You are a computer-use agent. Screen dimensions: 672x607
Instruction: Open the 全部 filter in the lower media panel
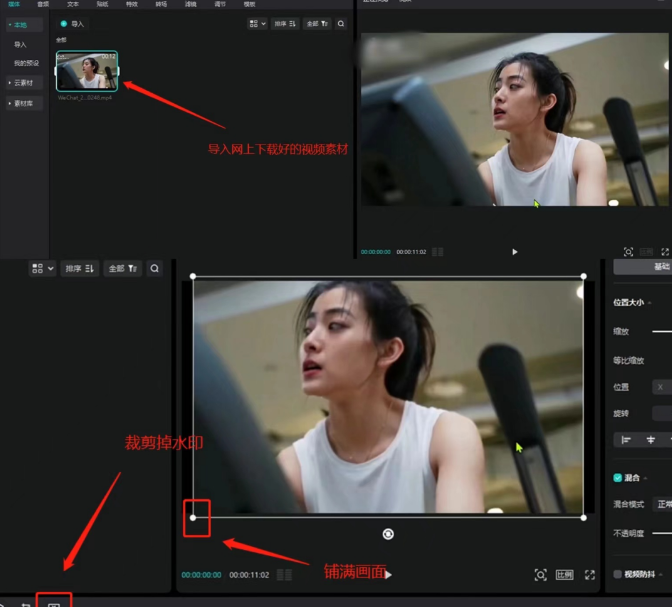tap(123, 268)
